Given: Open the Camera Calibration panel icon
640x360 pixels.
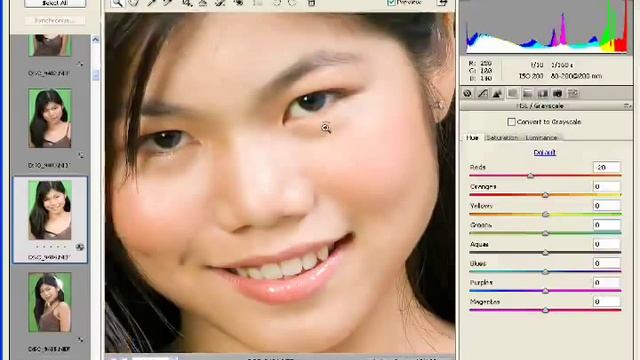Looking at the screenshot, I should point(558,93).
